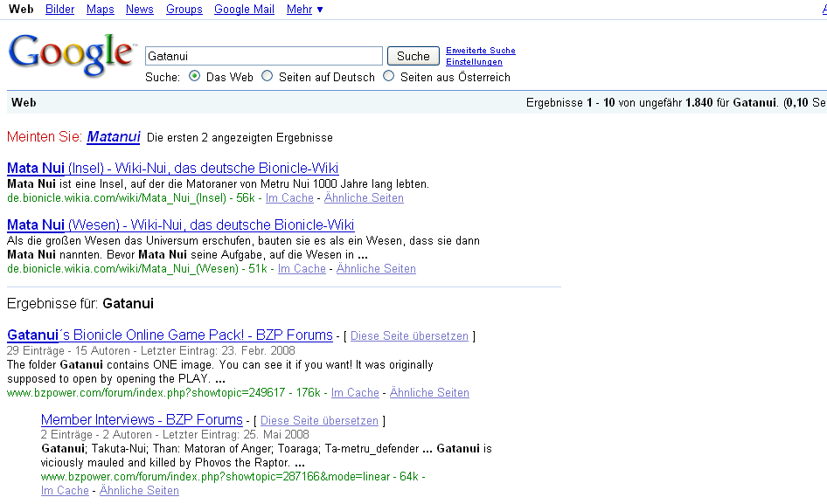Open Maps in the top navigation
The width and height of the screenshot is (827, 504).
coord(101,10)
